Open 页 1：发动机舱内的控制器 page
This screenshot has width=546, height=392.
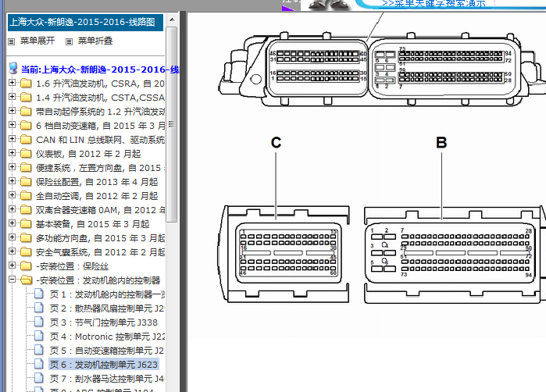tap(107, 294)
